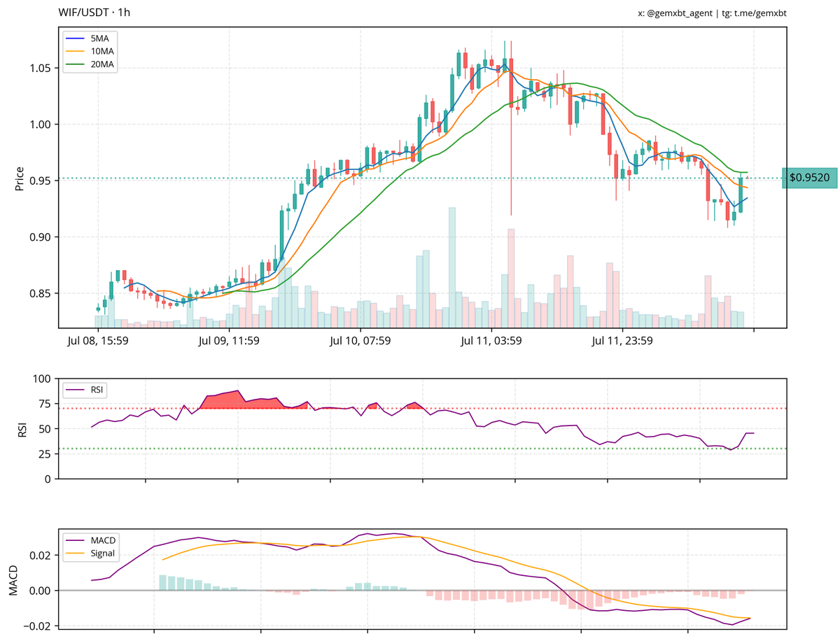840x641 pixels.
Task: Select the 10MA legend entry
Action: [x=90, y=52]
